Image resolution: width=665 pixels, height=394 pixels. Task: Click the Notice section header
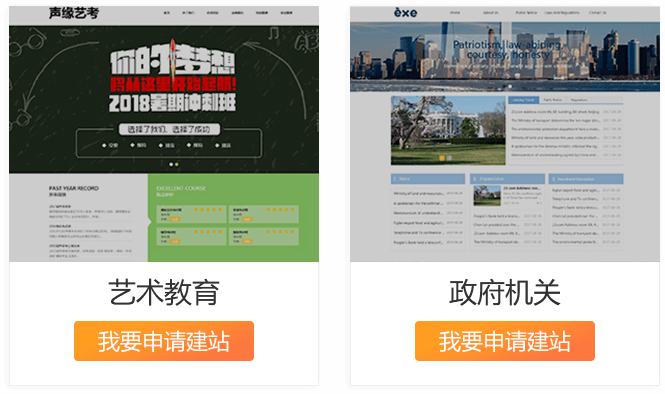[x=428, y=179]
